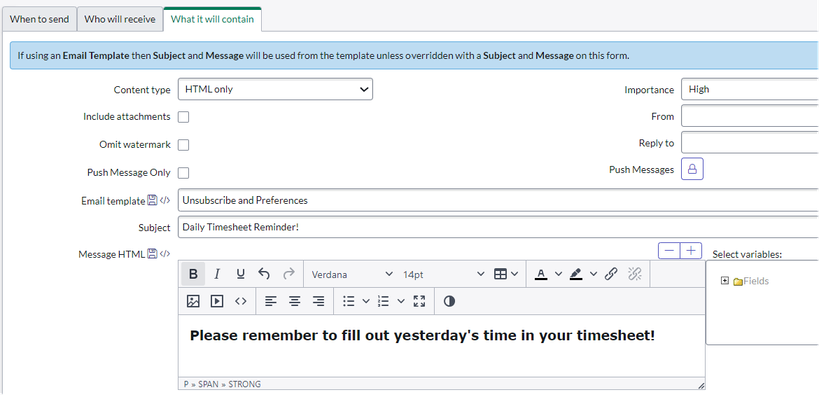Remove link with the unlink icon
This screenshot has height=395, width=819.
click(635, 274)
